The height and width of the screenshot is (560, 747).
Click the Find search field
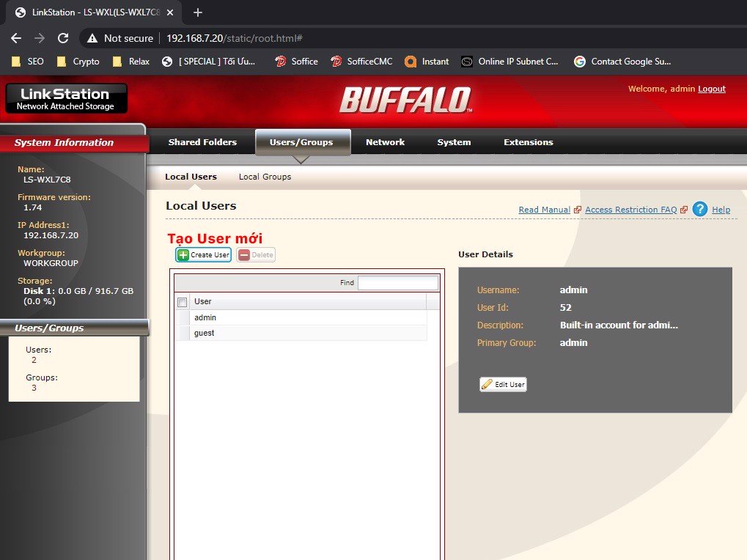pyautogui.click(x=398, y=282)
